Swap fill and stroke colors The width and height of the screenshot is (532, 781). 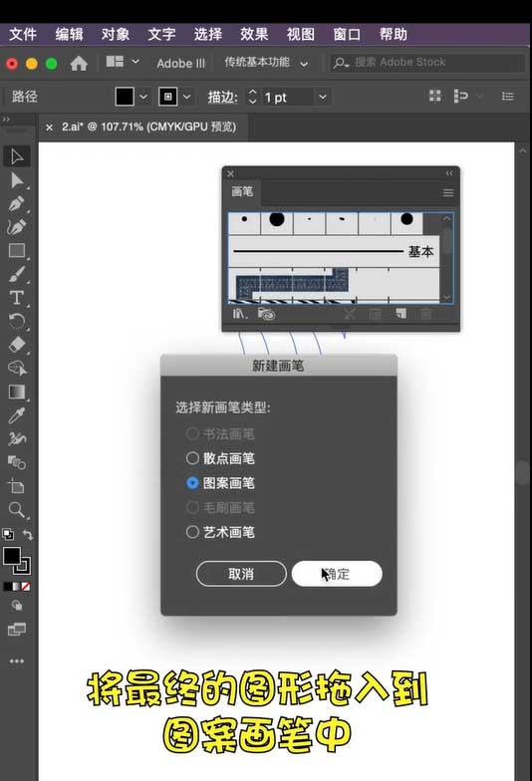click(x=28, y=535)
